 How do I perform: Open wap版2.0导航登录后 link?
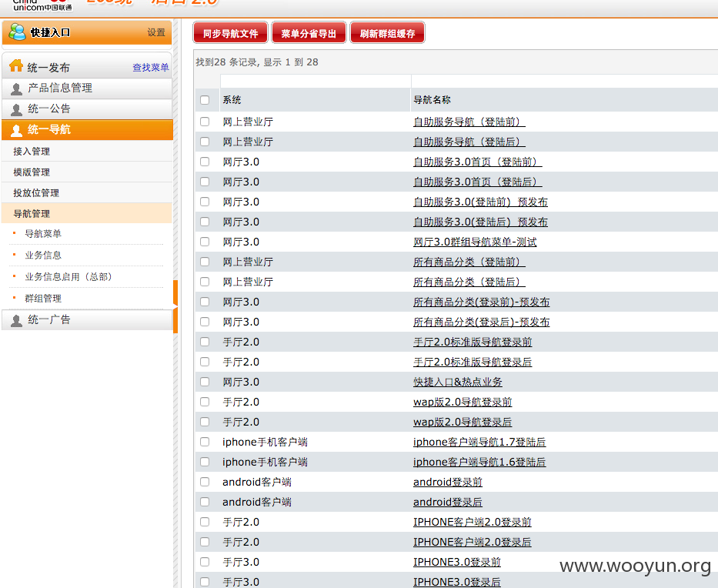(x=463, y=422)
